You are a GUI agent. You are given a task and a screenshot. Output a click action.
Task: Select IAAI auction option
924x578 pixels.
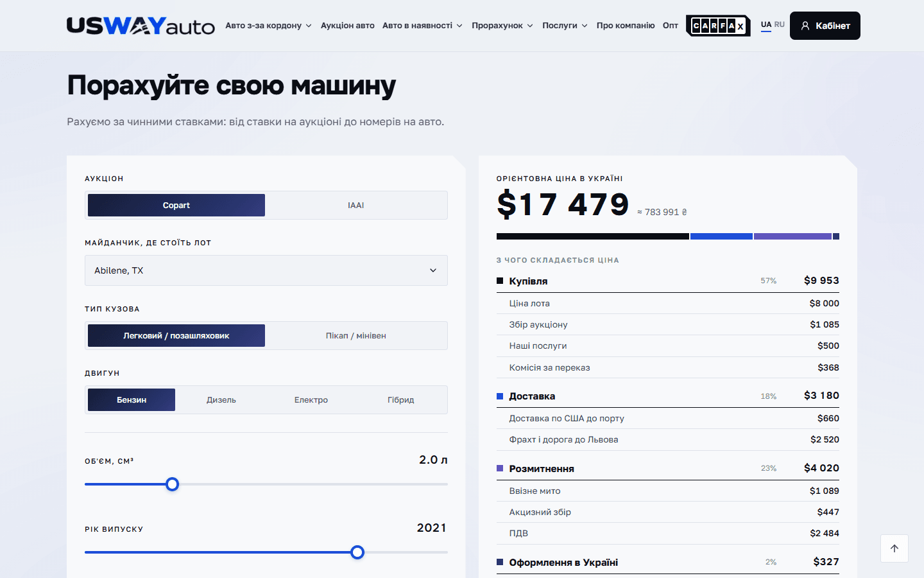[356, 206]
